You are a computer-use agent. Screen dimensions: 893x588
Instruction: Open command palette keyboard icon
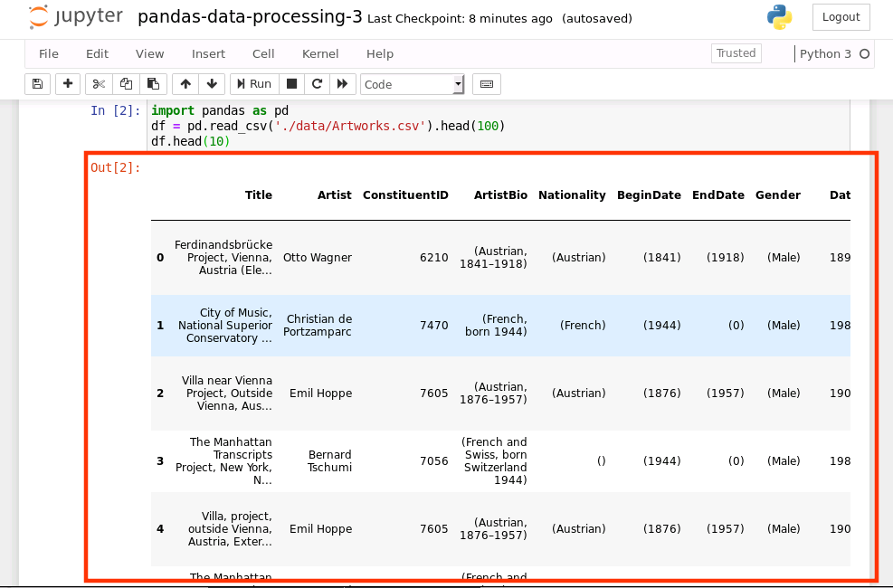point(487,84)
